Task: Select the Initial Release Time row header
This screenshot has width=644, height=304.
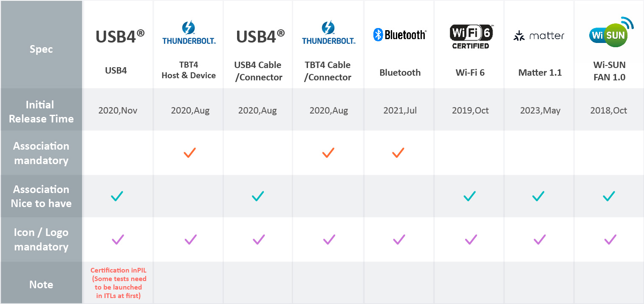Action: tap(41, 112)
